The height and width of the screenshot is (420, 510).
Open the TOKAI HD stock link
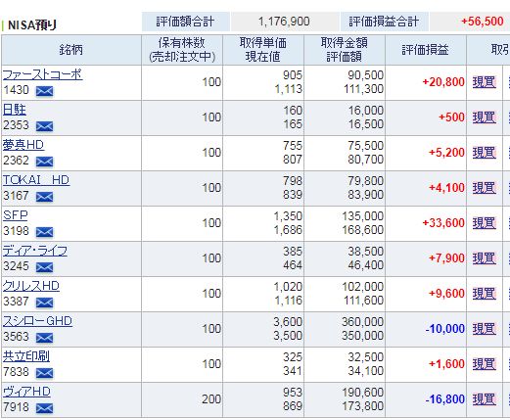(x=36, y=180)
